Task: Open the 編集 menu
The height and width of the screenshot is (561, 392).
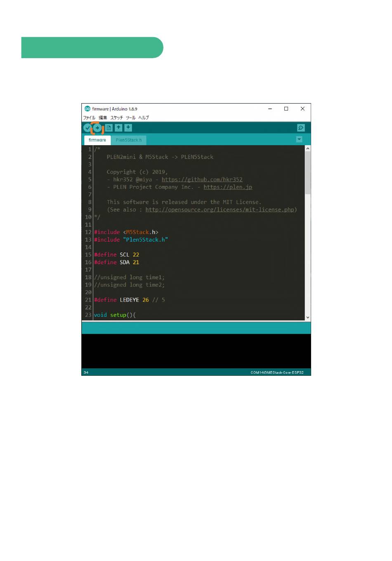Action: point(103,118)
